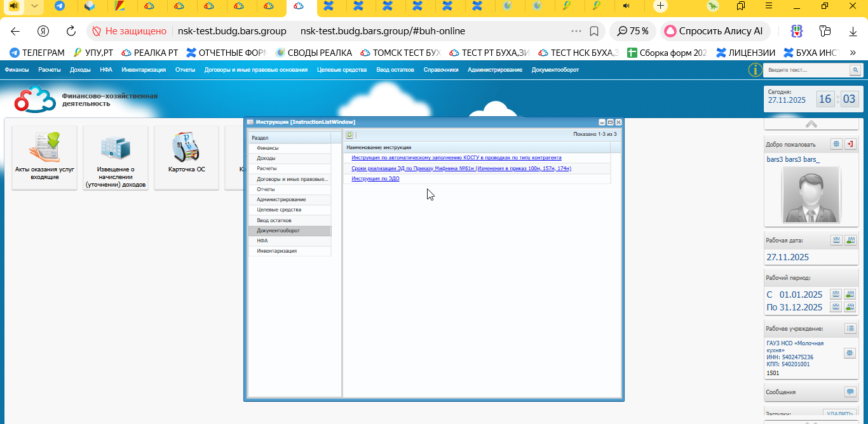
Task: Open the Инструкция по ЭДО link
Action: point(376,178)
